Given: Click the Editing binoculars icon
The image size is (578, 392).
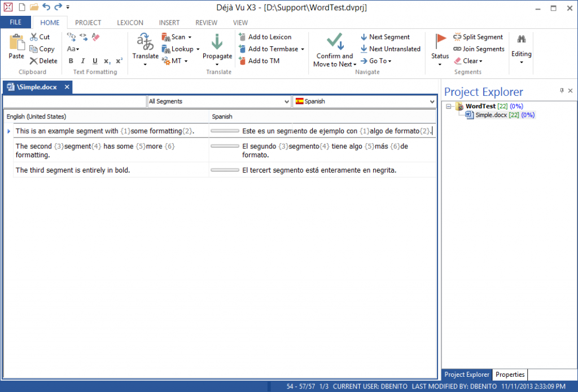Looking at the screenshot, I should pos(521,39).
